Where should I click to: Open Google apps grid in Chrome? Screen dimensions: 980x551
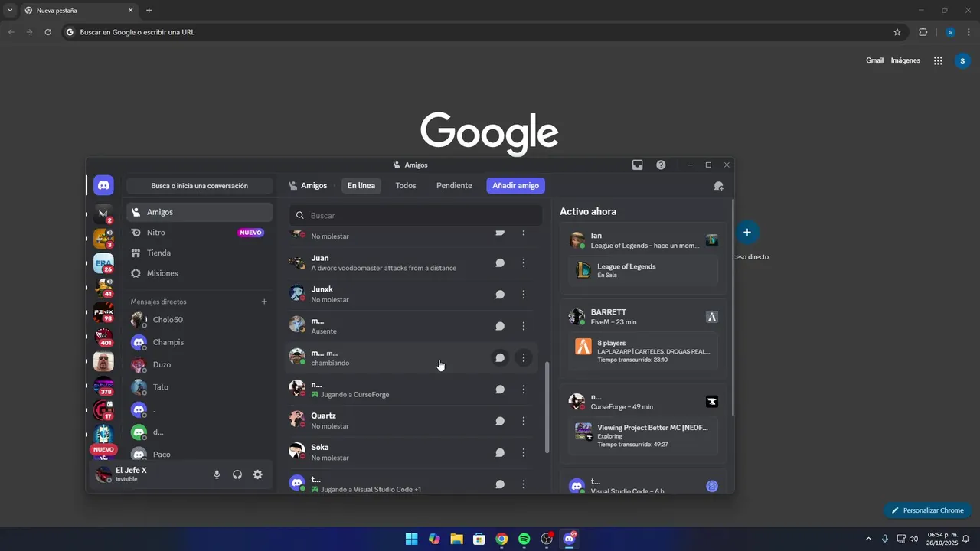[938, 60]
